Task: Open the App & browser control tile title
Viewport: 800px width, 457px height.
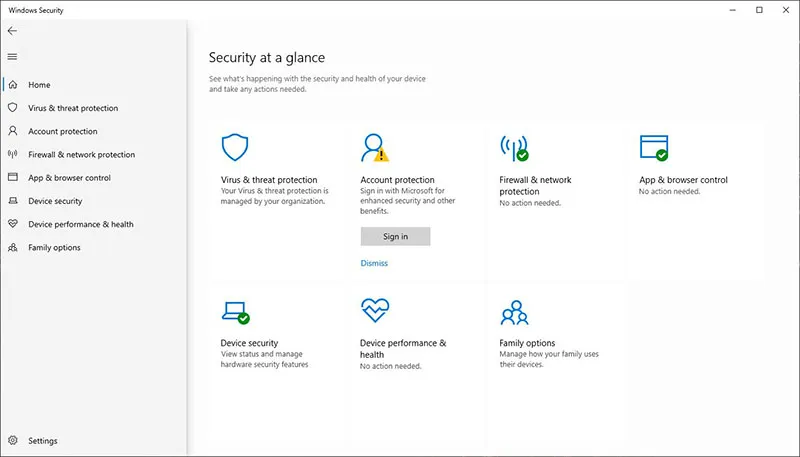Action: [683, 180]
